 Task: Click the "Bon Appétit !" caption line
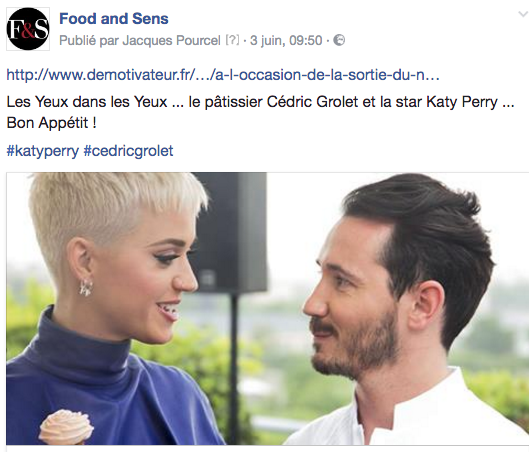point(52,123)
